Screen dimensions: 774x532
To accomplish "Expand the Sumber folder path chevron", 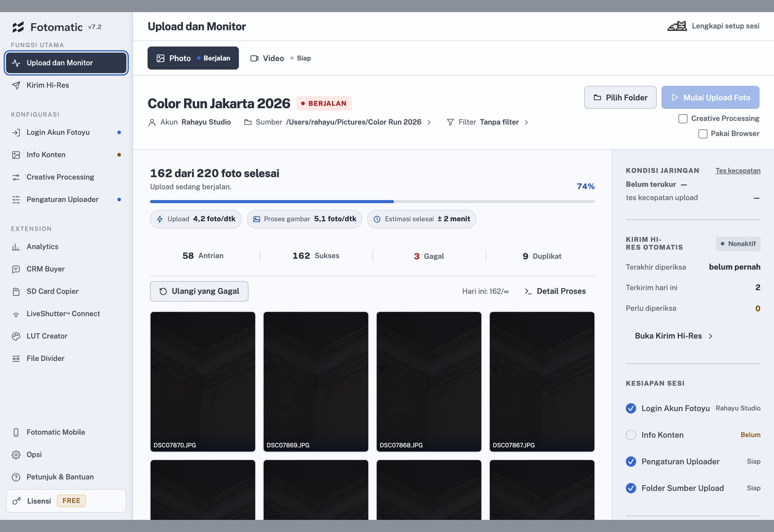I will 429,122.
